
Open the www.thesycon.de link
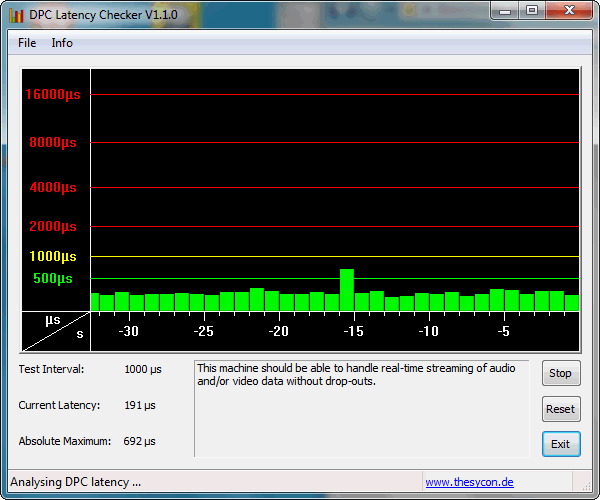click(x=470, y=482)
